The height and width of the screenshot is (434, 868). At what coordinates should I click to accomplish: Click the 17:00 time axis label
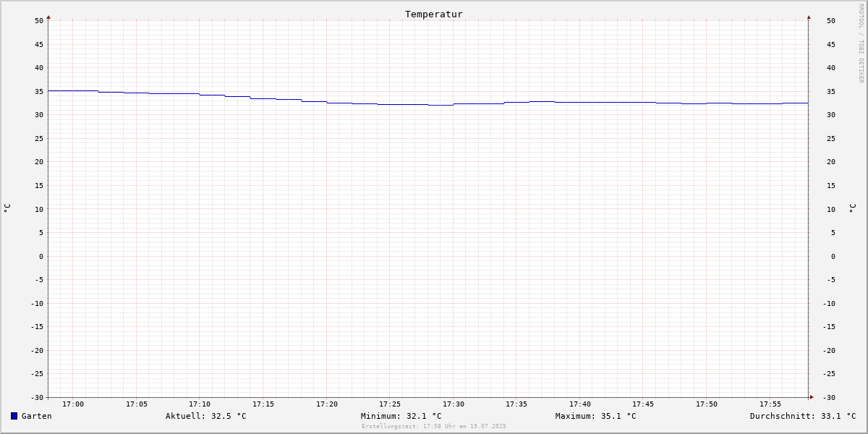tap(73, 404)
